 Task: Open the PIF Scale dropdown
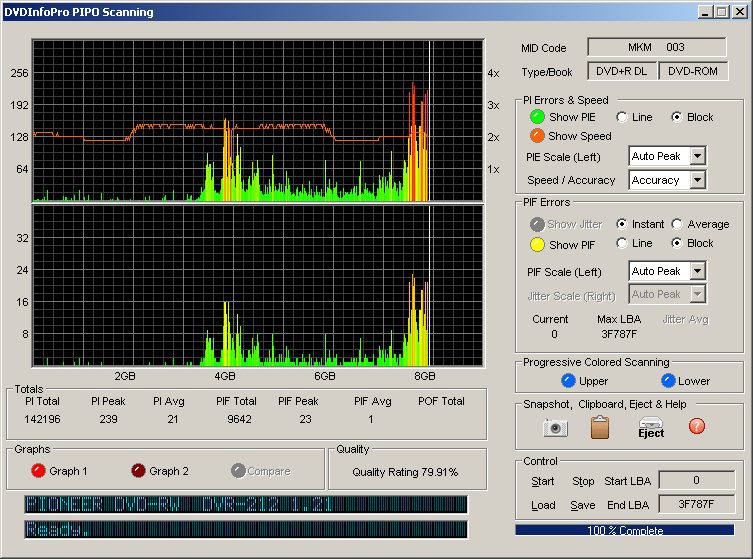coord(698,271)
